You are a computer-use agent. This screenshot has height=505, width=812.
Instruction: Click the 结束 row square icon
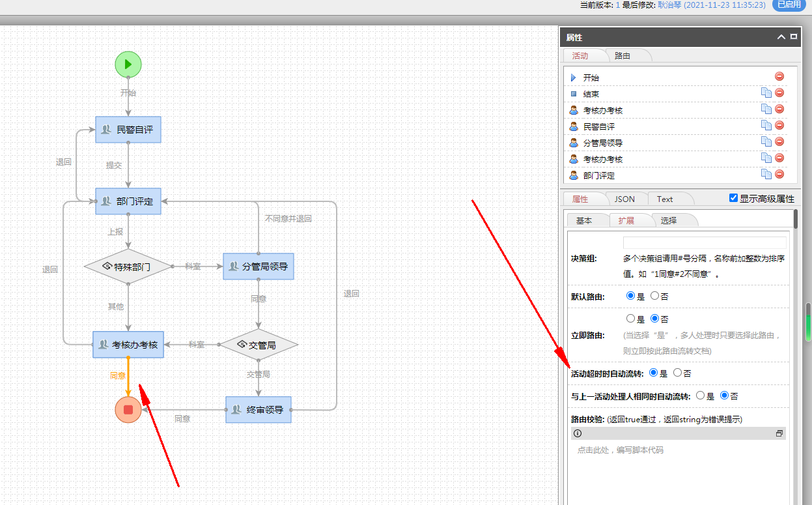tap(574, 94)
